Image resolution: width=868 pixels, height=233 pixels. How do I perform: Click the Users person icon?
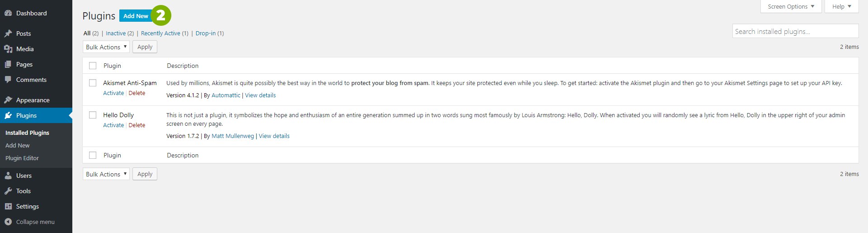[x=8, y=176]
